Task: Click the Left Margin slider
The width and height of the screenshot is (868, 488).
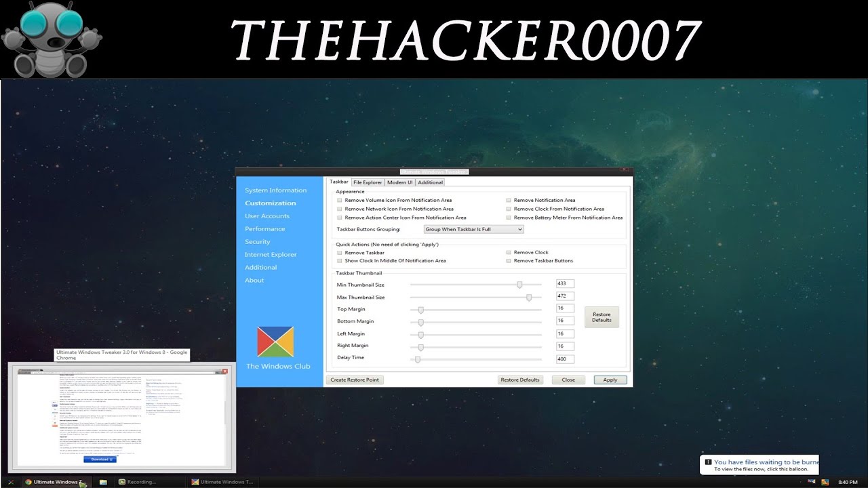Action: 476,334
